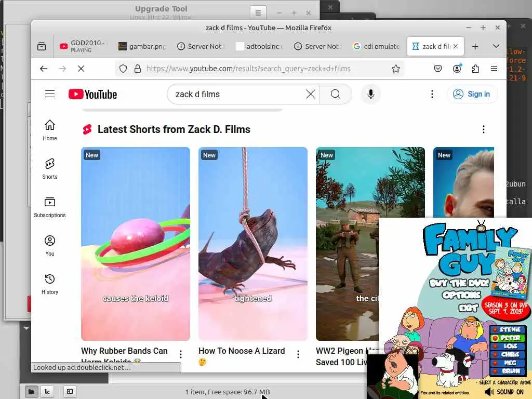Clear the YouTube search box text
This screenshot has height=399, width=532.
tap(311, 94)
